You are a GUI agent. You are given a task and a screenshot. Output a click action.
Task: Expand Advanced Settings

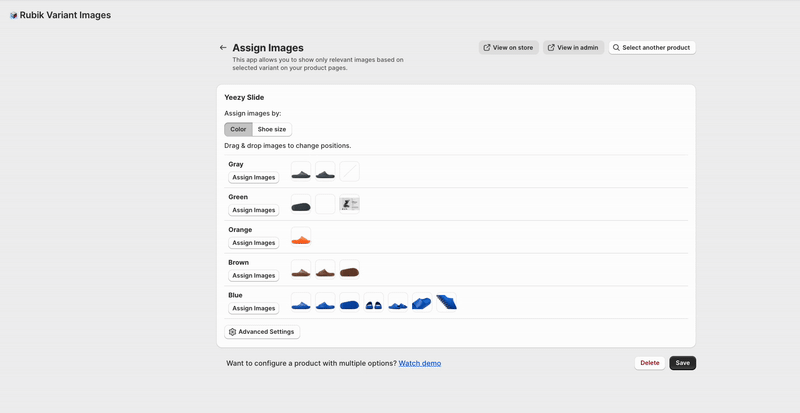tap(262, 332)
